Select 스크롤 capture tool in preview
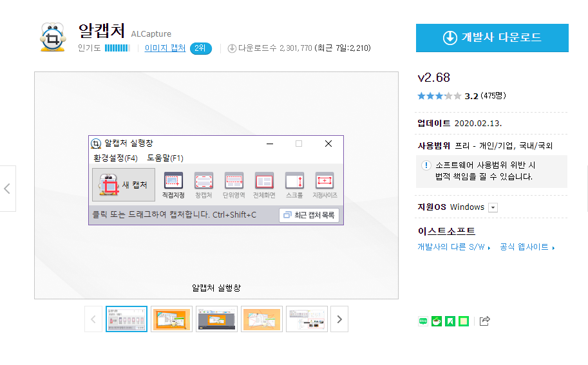This screenshot has height=365, width=588. tap(294, 185)
